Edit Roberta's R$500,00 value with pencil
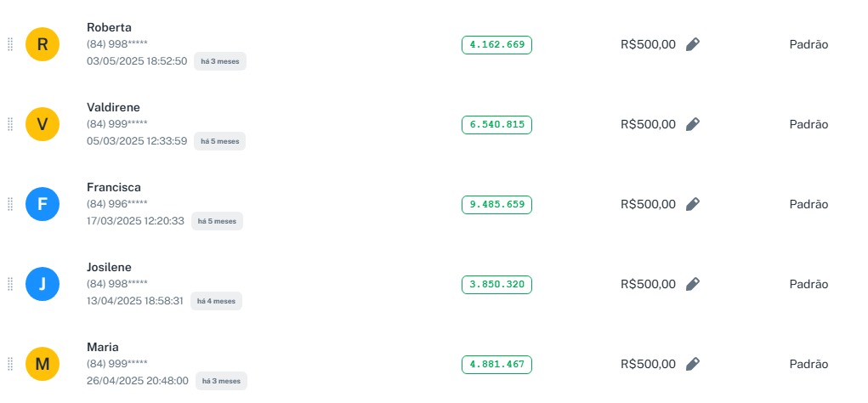 point(693,44)
